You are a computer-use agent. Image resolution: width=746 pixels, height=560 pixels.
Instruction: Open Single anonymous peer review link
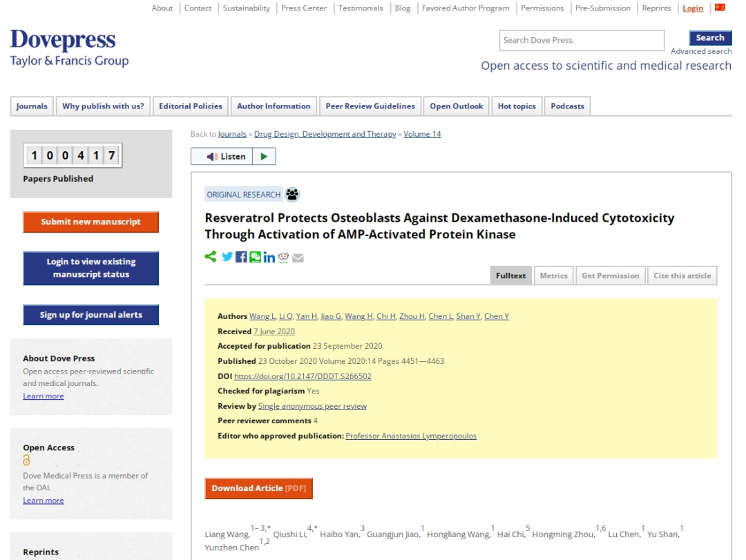[x=312, y=406]
